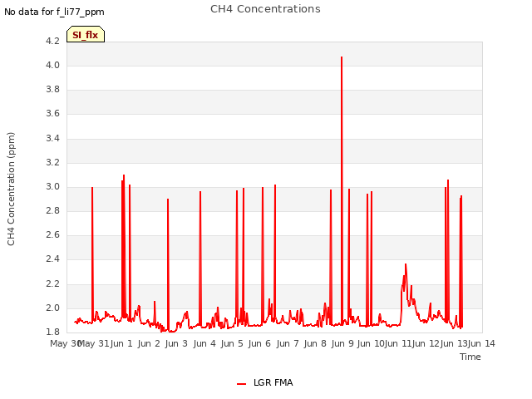Click the Jun 4 x-axis date label
Screen dimensions: 532x399
pyautogui.click(x=204, y=343)
